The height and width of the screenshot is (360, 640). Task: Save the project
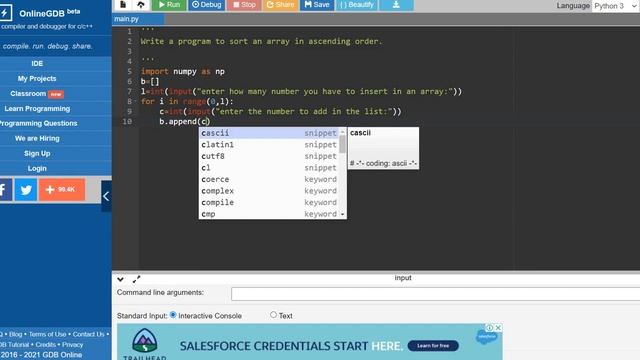(x=317, y=4)
